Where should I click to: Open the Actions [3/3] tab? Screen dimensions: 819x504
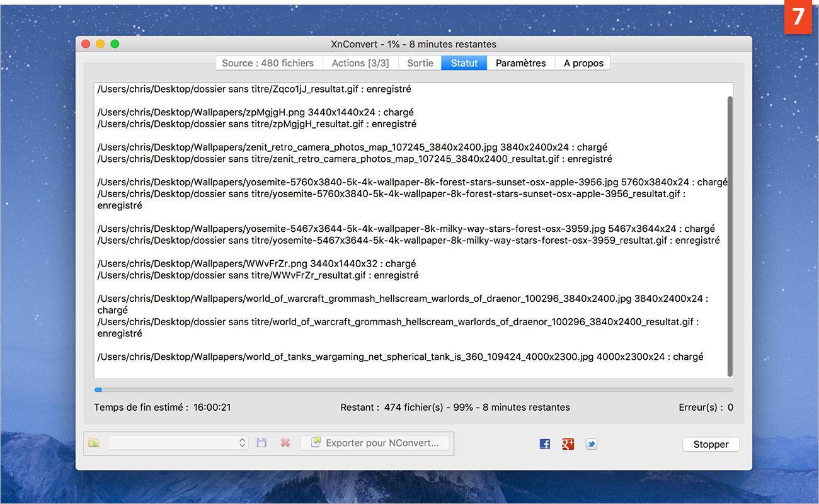tap(360, 62)
